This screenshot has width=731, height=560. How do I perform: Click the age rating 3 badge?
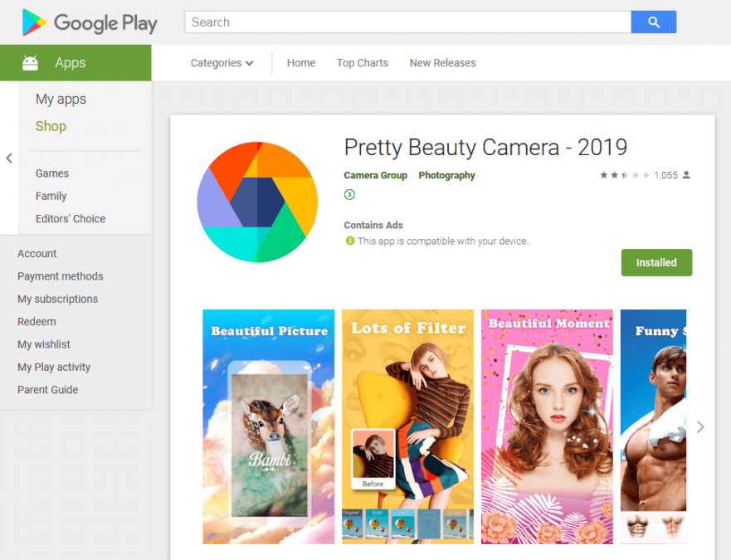(x=349, y=195)
